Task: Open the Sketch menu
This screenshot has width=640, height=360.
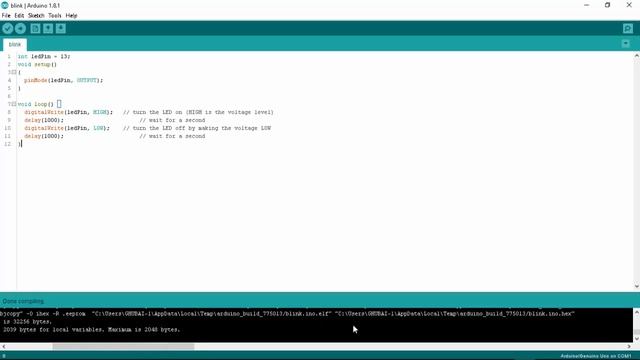Action: pyautogui.click(x=36, y=16)
